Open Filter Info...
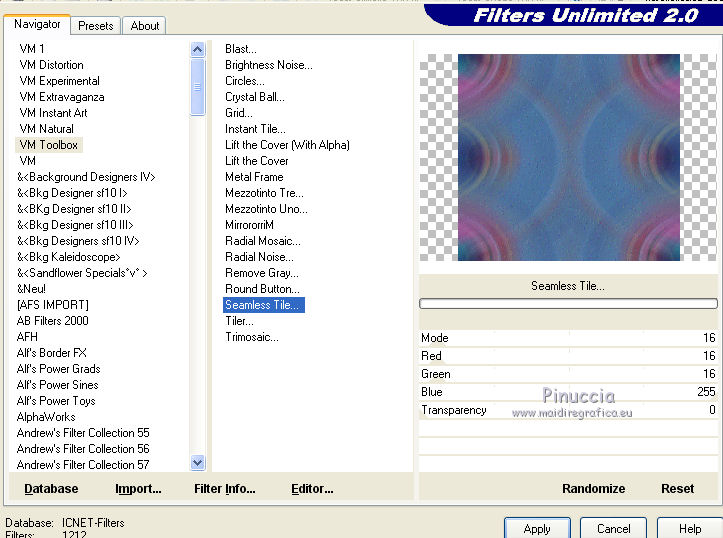 pos(225,489)
